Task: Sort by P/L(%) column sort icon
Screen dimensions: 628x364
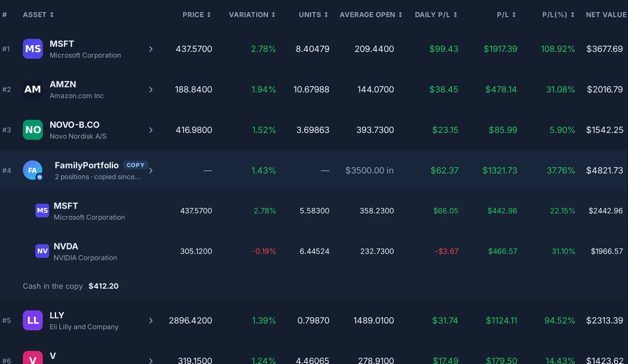Action: coord(573,15)
